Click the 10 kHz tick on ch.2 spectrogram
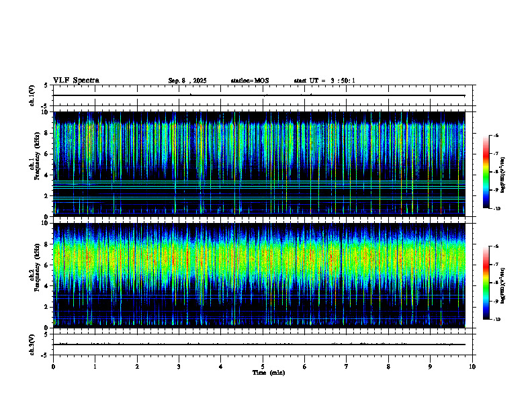The image size is (532, 411). pyautogui.click(x=46, y=223)
